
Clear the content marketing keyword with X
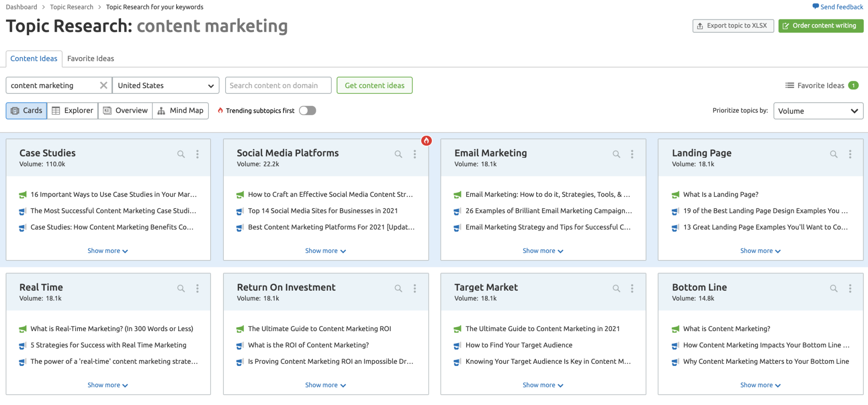[104, 85]
